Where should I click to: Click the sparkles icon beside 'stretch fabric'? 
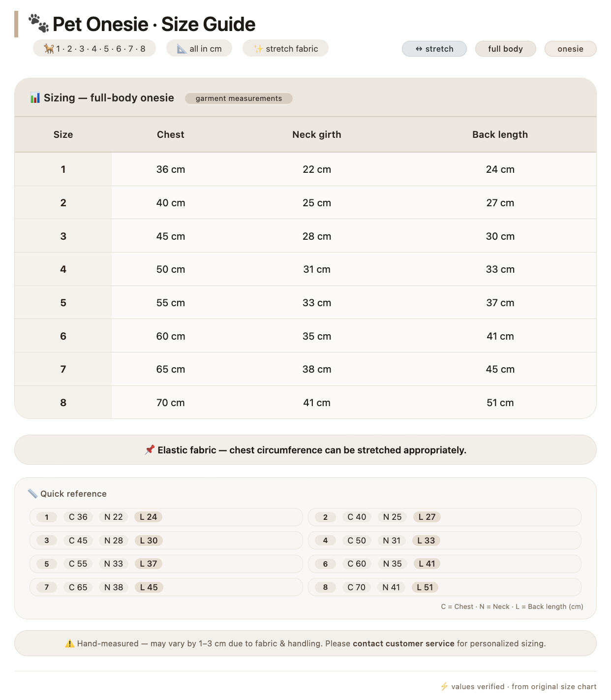click(x=258, y=49)
